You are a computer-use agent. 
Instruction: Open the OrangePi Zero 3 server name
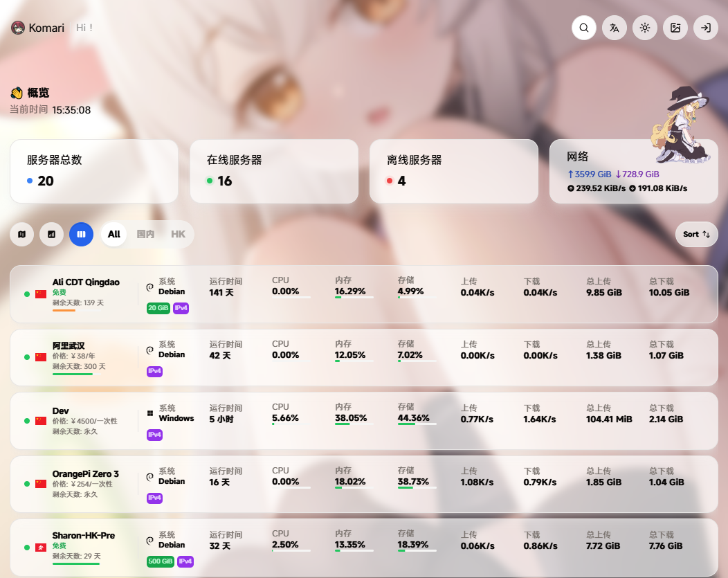(85, 474)
